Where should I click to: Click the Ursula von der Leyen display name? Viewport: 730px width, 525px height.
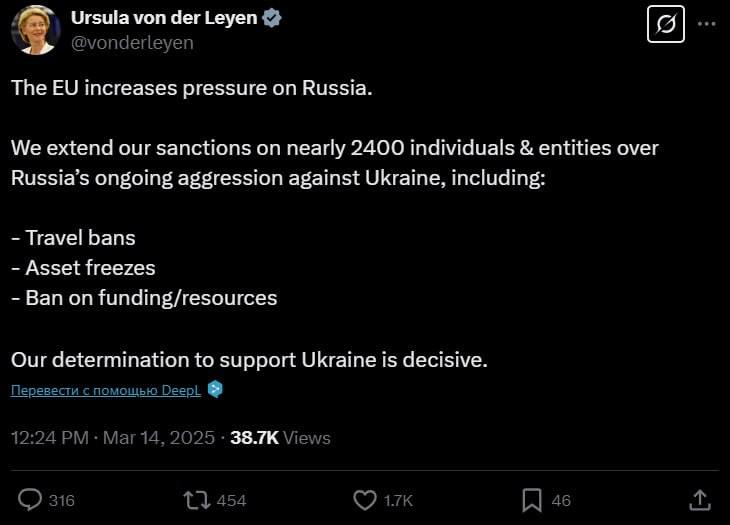[163, 19]
